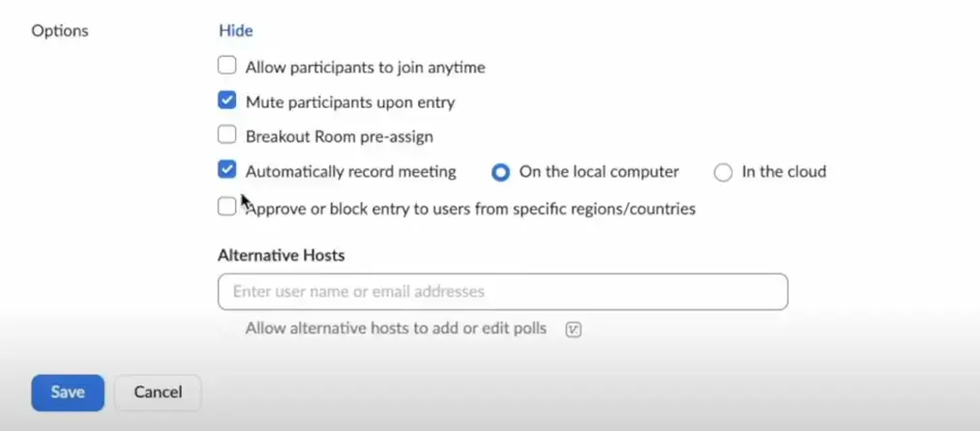Viewport: 980px width, 431px height.
Task: Click the Breakout Room pre-assign label text
Action: (339, 136)
